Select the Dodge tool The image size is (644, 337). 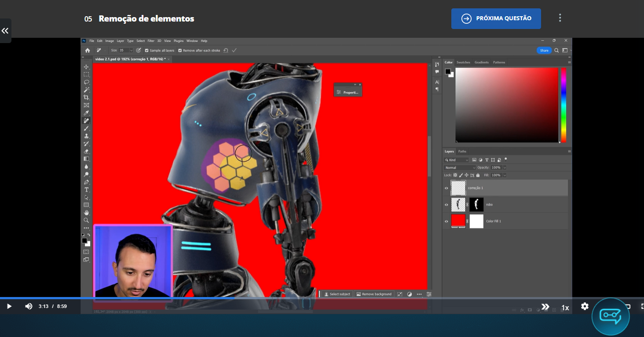coord(86,174)
